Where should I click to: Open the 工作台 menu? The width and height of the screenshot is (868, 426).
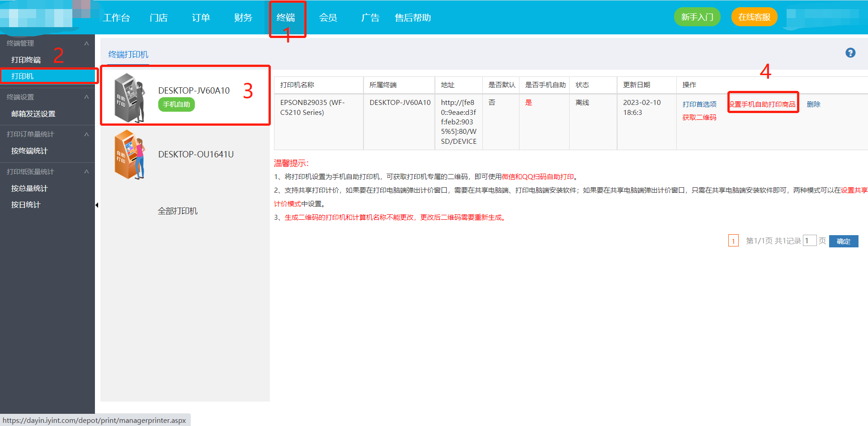(x=116, y=18)
